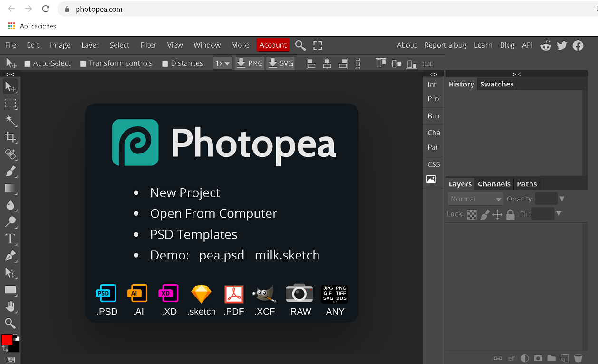Export as SVG button
Viewport: 598px width, 364px height.
click(x=280, y=63)
